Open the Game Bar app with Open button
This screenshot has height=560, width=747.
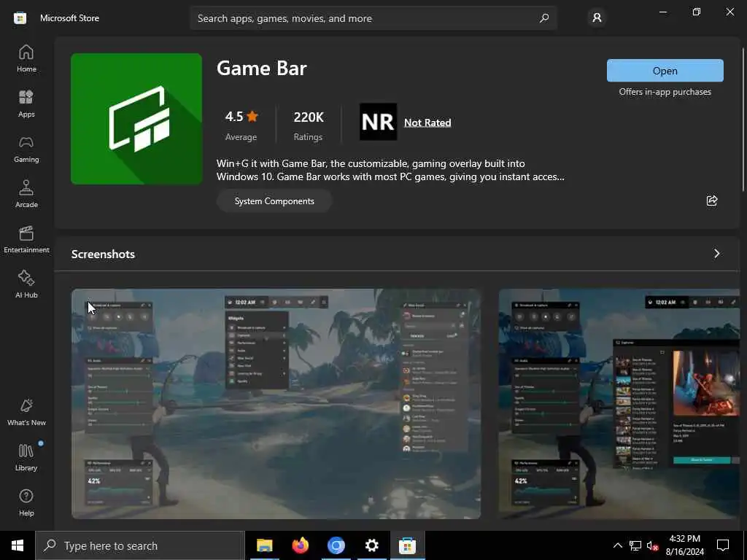click(665, 71)
